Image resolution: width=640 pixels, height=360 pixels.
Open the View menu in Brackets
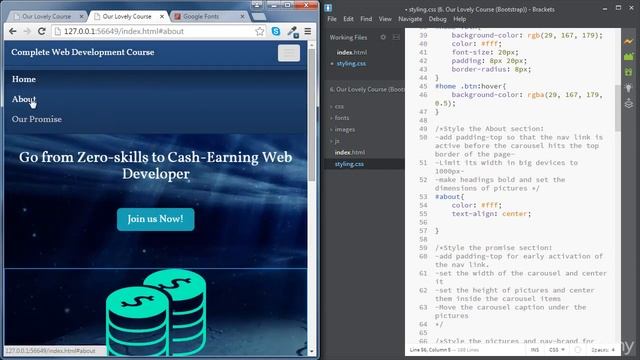click(385, 19)
